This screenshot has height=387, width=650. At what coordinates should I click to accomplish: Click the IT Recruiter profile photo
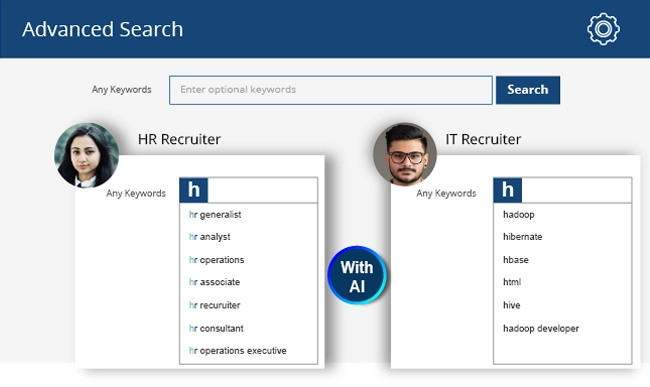[x=405, y=154]
